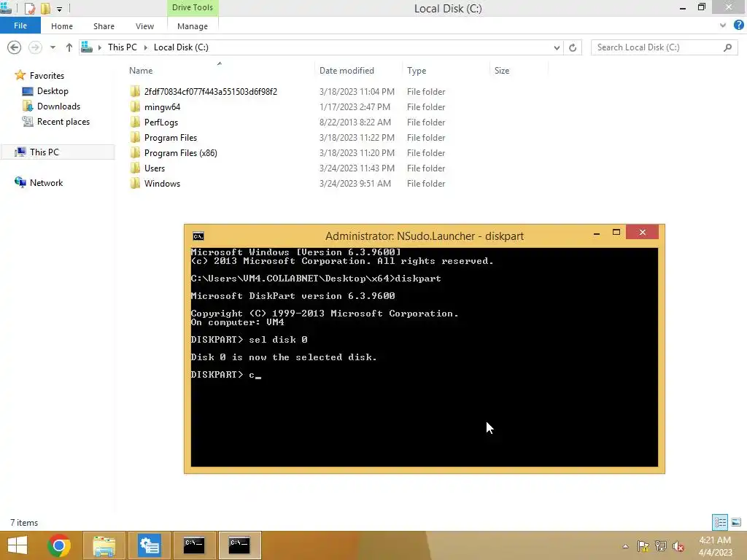
Task: Select the Drive Tools contextual tab
Action: point(193,7)
